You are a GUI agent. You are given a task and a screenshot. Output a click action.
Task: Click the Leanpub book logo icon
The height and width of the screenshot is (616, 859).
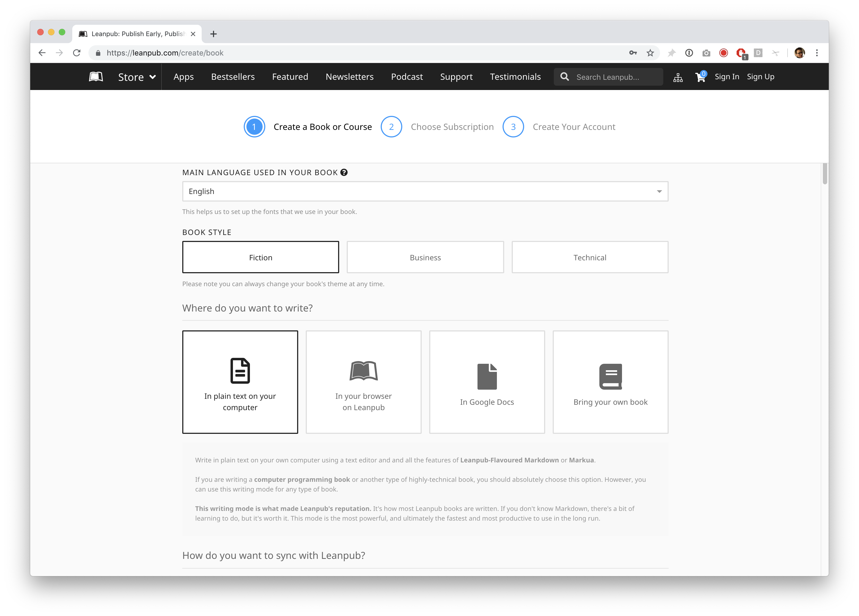coord(96,77)
